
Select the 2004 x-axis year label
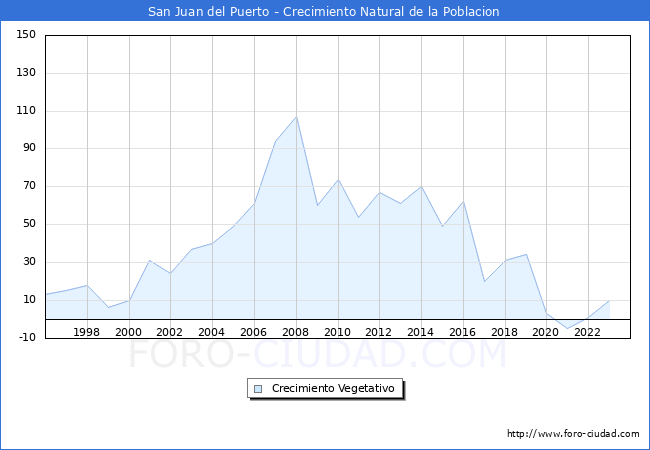tap(211, 332)
